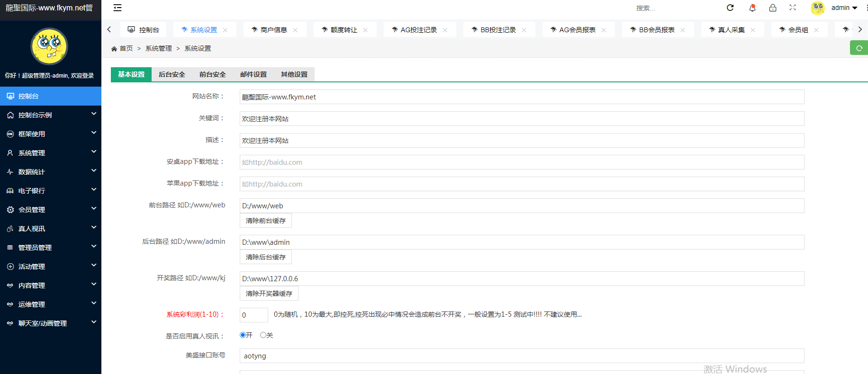Close the AG会员报表 tab
The height and width of the screenshot is (374, 868).
(x=604, y=30)
